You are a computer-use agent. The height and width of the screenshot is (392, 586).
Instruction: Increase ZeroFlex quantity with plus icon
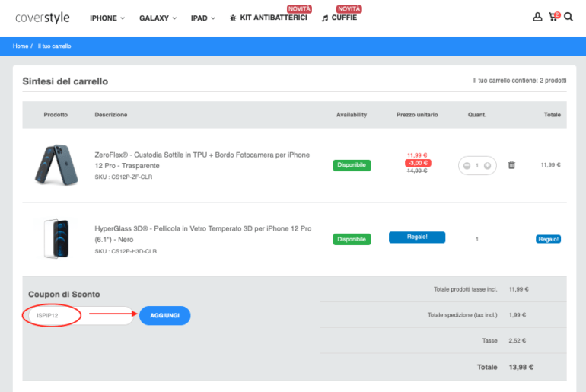tap(487, 165)
